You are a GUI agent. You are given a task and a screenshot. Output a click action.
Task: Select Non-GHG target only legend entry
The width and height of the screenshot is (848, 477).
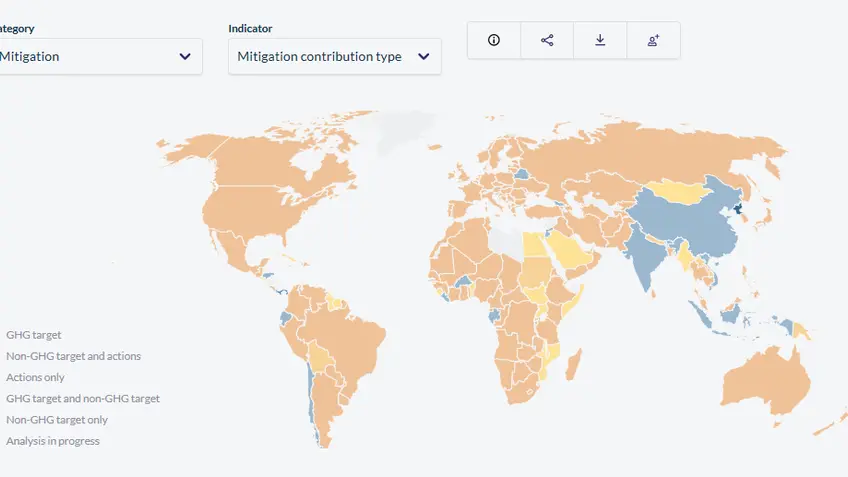pyautogui.click(x=57, y=420)
